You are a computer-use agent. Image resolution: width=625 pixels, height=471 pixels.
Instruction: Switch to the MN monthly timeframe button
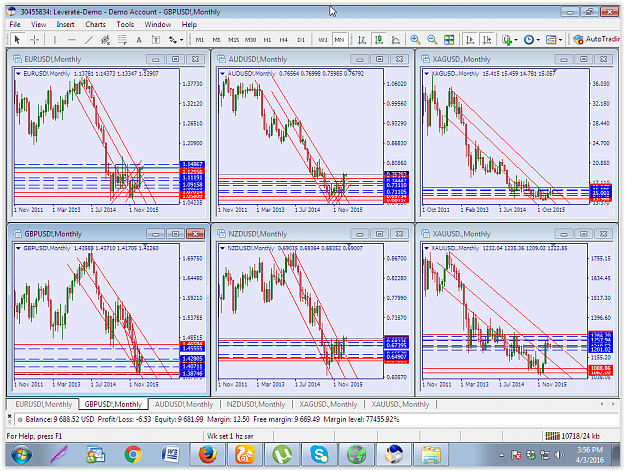339,39
